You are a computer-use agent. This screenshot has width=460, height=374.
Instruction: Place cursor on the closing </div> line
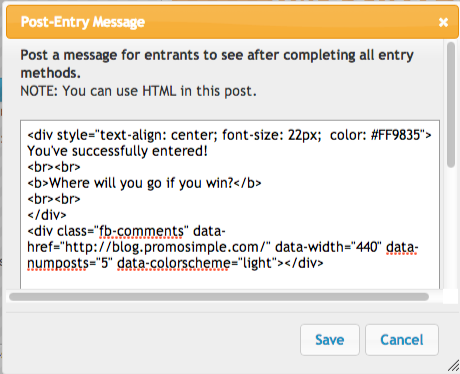click(x=47, y=215)
